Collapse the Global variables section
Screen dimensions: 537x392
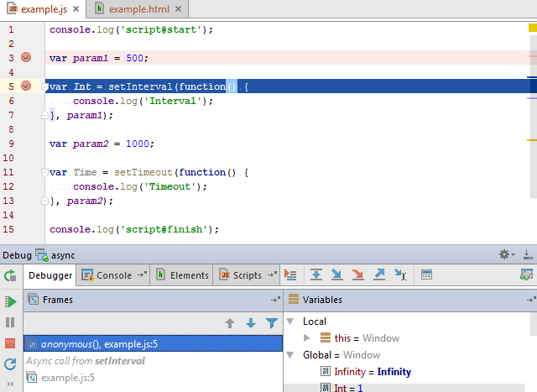291,355
